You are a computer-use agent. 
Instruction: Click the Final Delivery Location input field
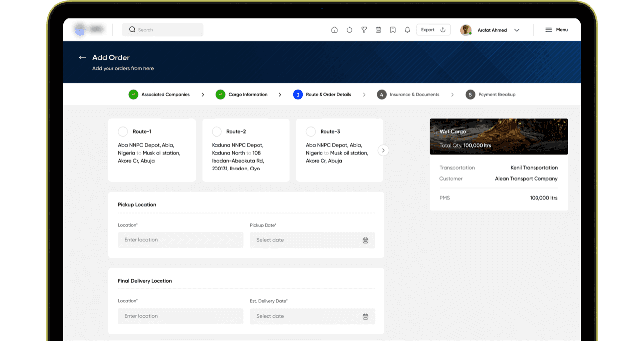[x=180, y=316]
